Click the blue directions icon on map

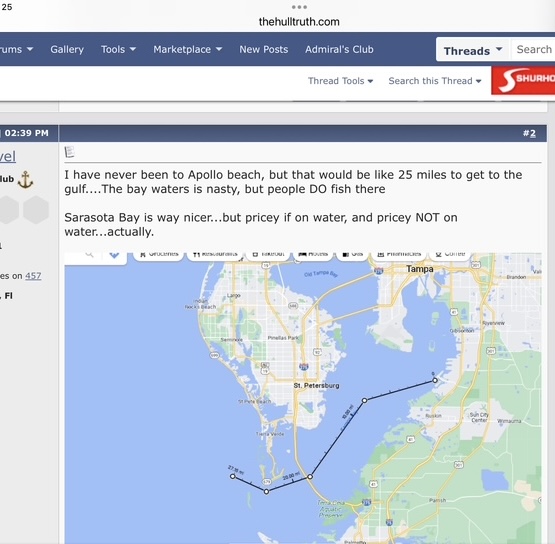point(114,254)
